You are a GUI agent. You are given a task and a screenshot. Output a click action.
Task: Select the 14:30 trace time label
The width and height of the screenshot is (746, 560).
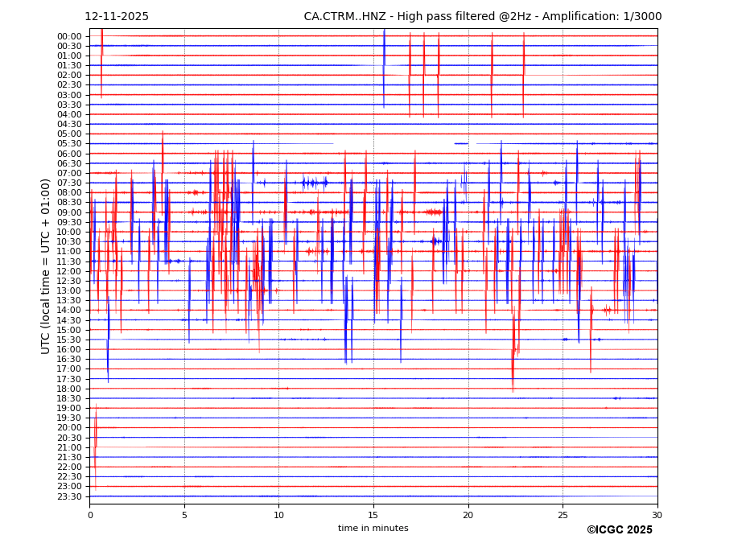tap(69, 320)
